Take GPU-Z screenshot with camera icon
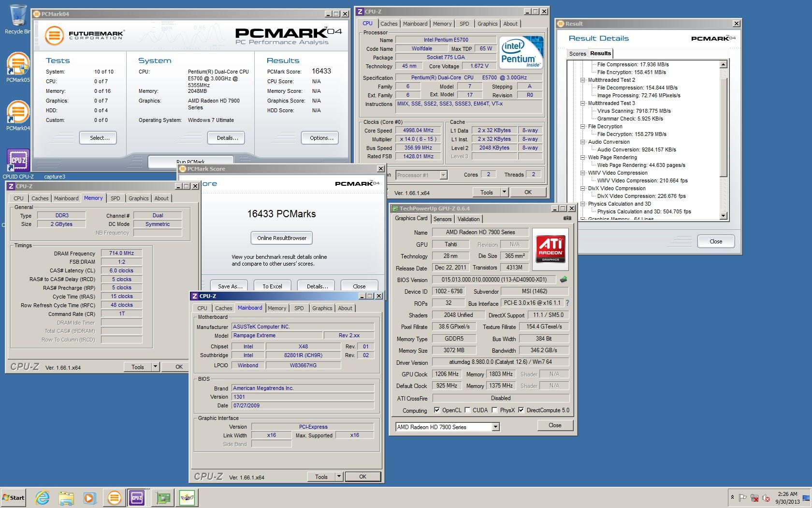The width and height of the screenshot is (812, 508). [567, 218]
